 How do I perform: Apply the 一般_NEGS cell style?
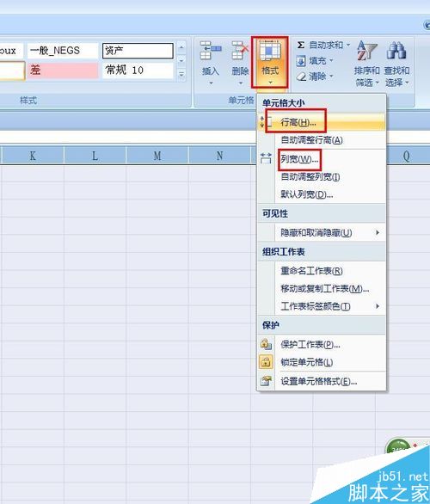point(62,51)
